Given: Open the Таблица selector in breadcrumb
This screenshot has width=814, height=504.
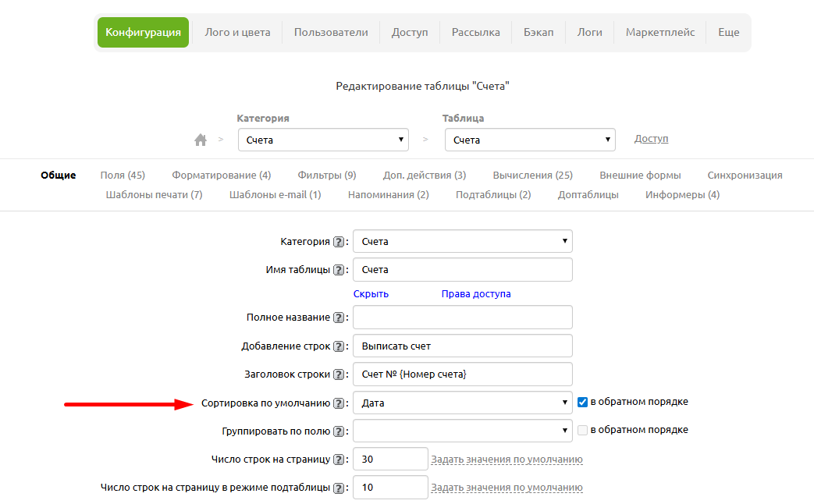Looking at the screenshot, I should click(530, 140).
